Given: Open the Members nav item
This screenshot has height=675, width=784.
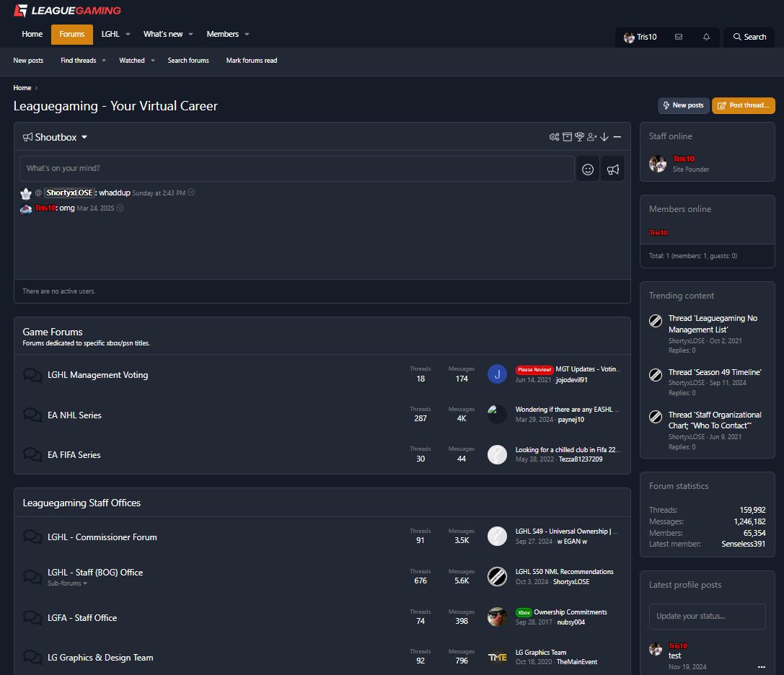Looking at the screenshot, I should point(222,35).
